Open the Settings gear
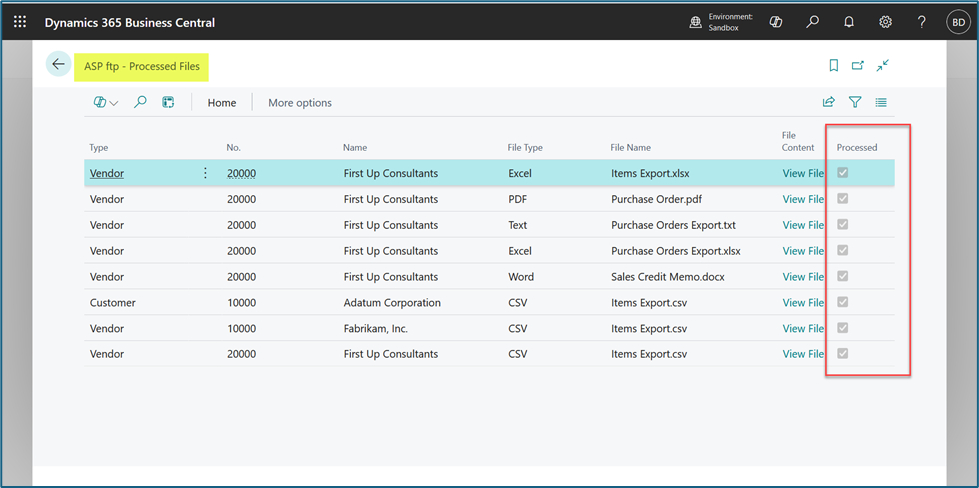The width and height of the screenshot is (979, 488). point(885,22)
